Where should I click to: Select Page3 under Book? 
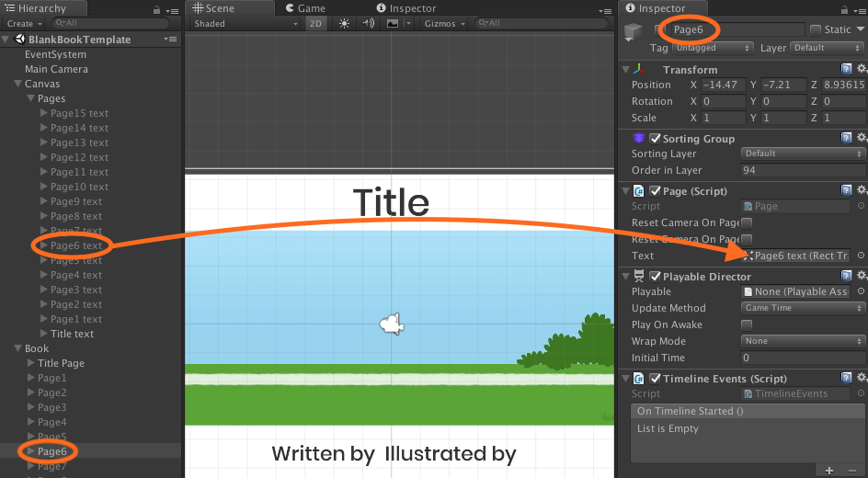(51, 407)
